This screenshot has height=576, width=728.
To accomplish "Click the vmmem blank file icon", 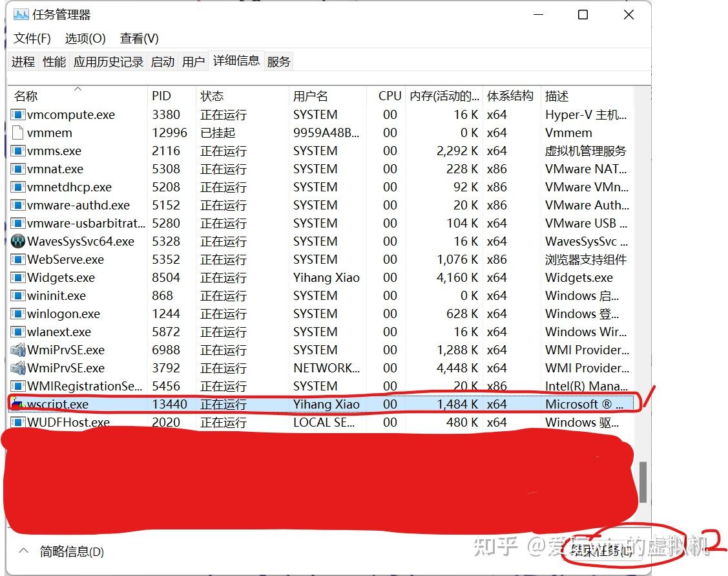I will click(17, 133).
